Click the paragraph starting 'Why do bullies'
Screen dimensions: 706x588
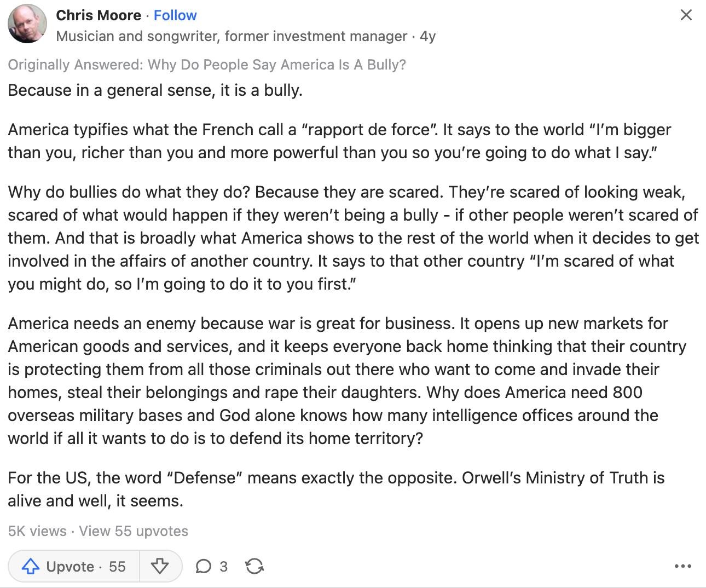tap(353, 238)
